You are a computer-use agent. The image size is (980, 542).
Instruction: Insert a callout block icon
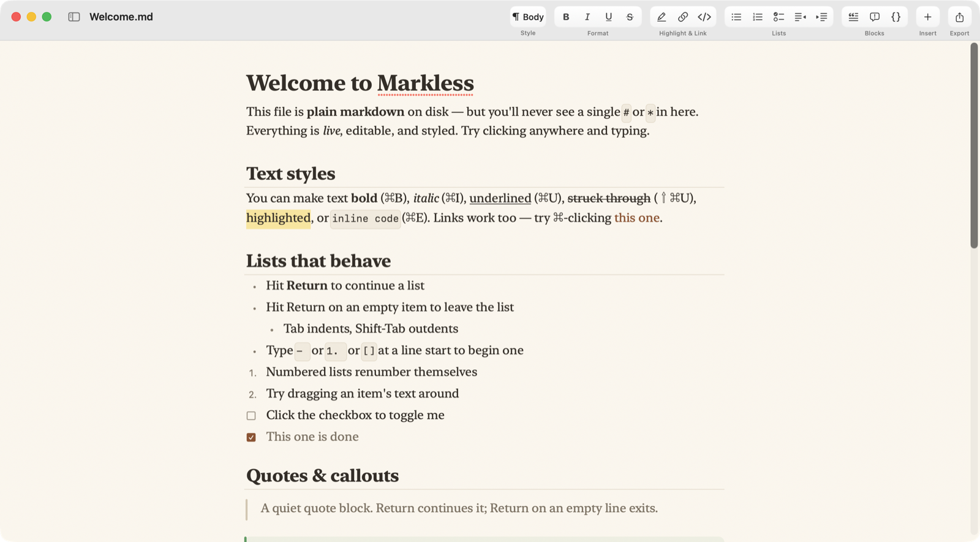[875, 17]
